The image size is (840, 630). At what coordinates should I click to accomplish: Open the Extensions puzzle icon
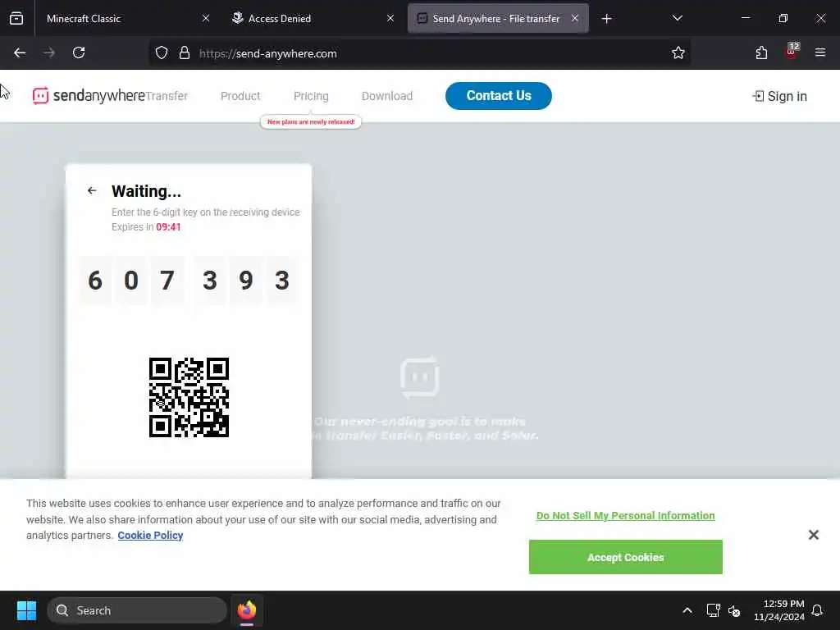pos(761,52)
